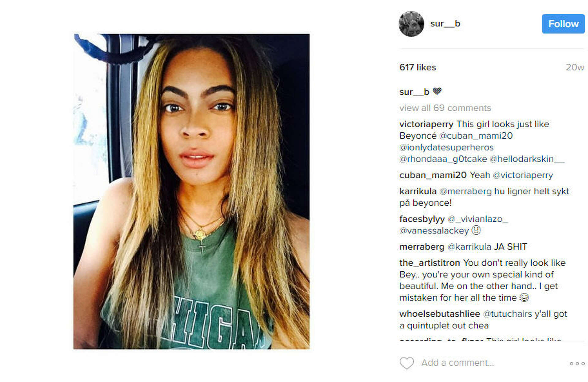Click the Add a comment field

coord(458,363)
